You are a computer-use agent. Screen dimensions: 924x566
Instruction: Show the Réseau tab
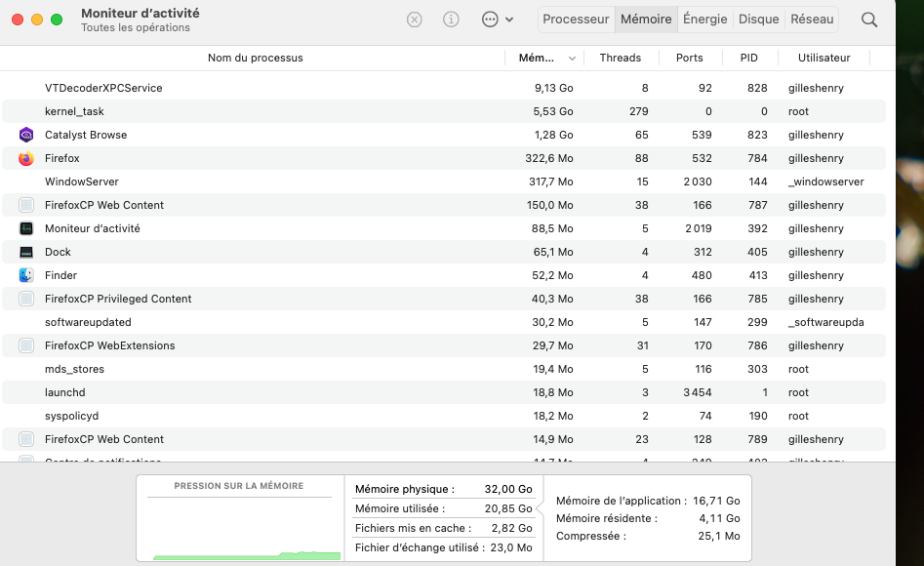pos(812,20)
